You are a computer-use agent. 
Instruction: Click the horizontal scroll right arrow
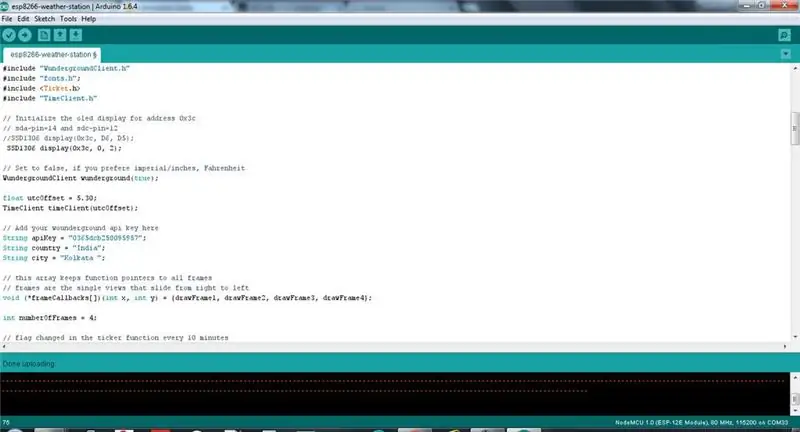(x=785, y=346)
